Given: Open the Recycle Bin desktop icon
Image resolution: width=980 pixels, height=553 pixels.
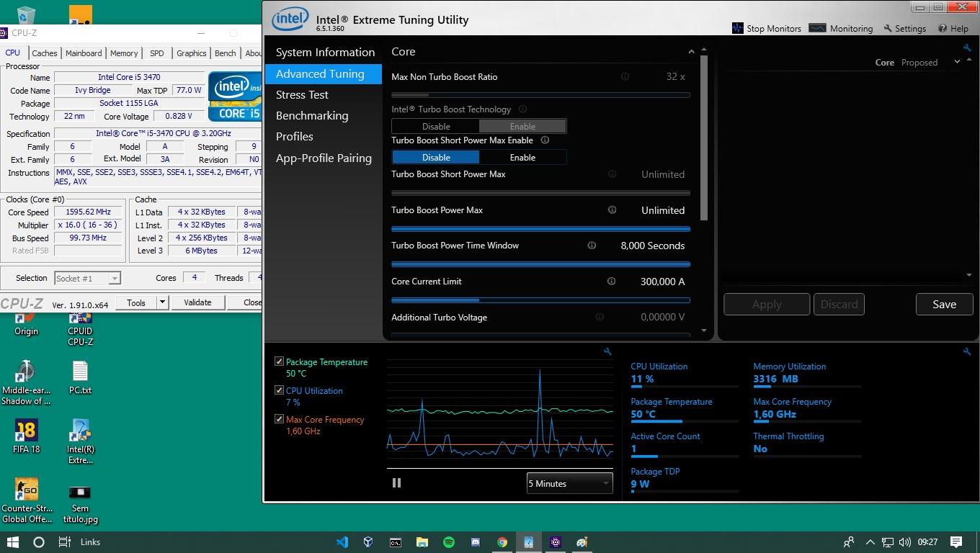Looking at the screenshot, I should tap(26, 16).
